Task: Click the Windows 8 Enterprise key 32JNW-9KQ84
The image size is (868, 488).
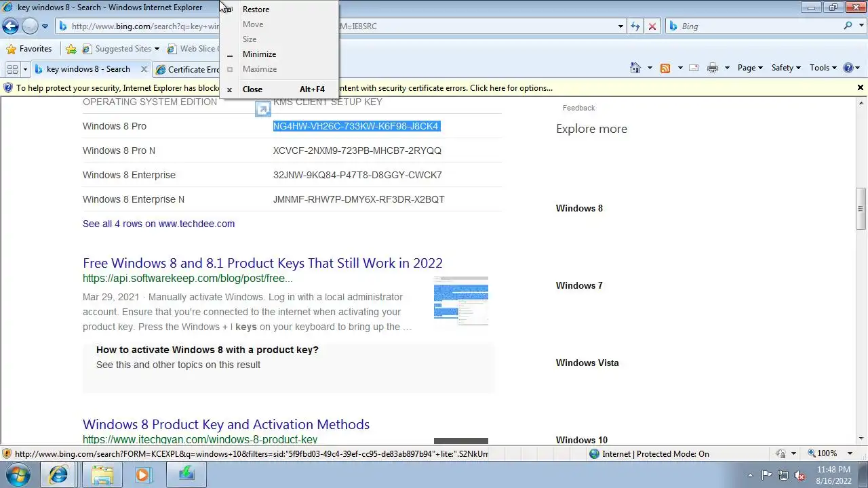Action: [x=357, y=175]
